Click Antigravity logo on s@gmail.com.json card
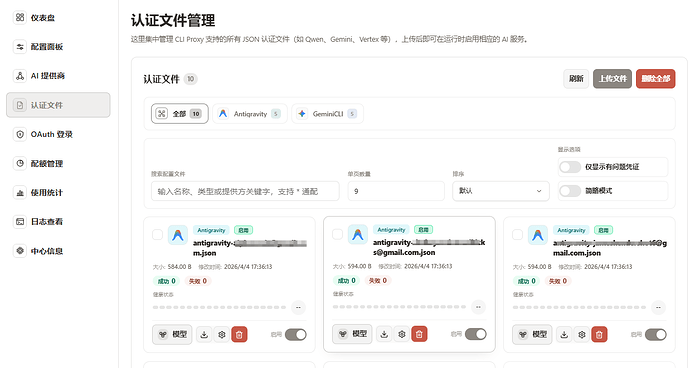The width and height of the screenshot is (690, 368). pyautogui.click(x=358, y=235)
